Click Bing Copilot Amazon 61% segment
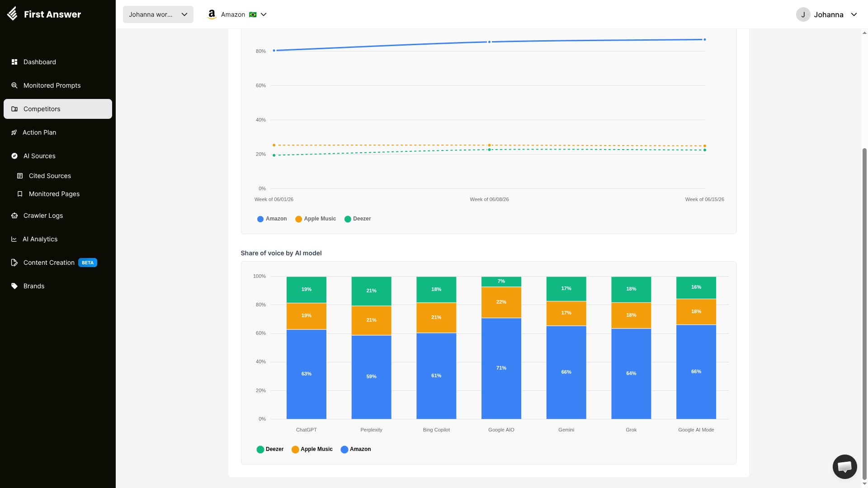The width and height of the screenshot is (868, 488). pos(436,376)
